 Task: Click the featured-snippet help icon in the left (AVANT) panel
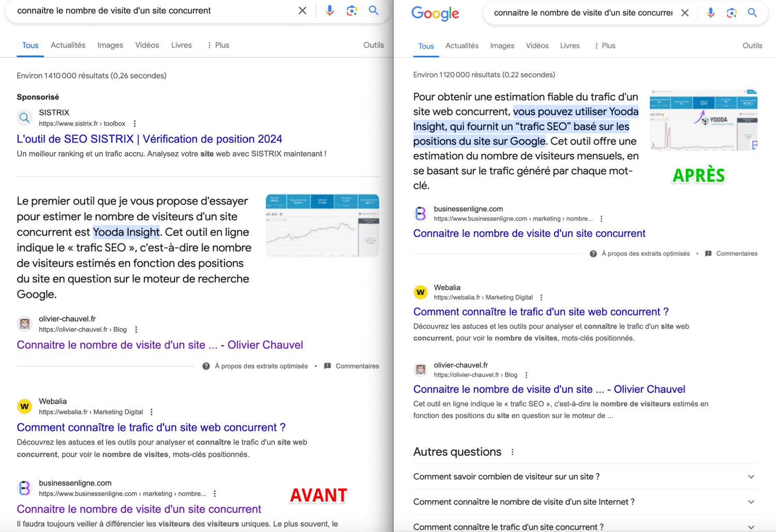pyautogui.click(x=206, y=366)
